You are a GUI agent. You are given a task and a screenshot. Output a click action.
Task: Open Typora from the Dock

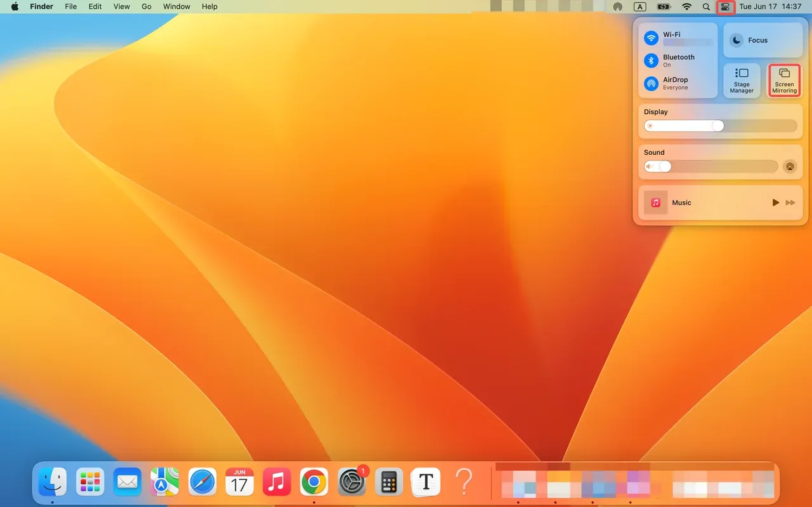[x=426, y=483]
